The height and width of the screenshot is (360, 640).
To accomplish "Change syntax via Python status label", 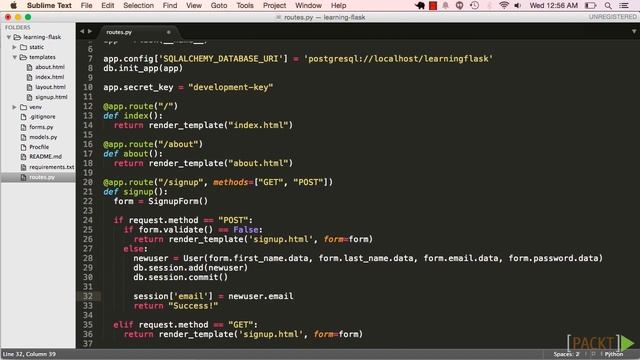I will click(613, 354).
